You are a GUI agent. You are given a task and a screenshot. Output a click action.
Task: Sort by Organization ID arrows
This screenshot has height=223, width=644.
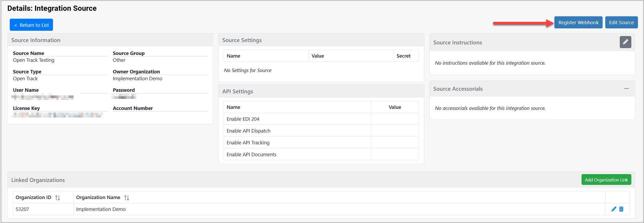coord(57,197)
